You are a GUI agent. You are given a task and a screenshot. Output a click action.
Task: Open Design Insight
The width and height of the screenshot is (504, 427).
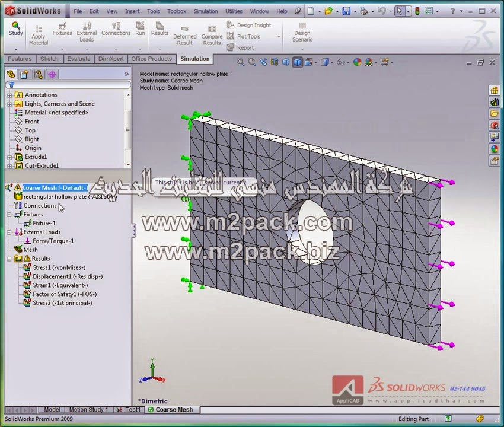pyautogui.click(x=249, y=25)
